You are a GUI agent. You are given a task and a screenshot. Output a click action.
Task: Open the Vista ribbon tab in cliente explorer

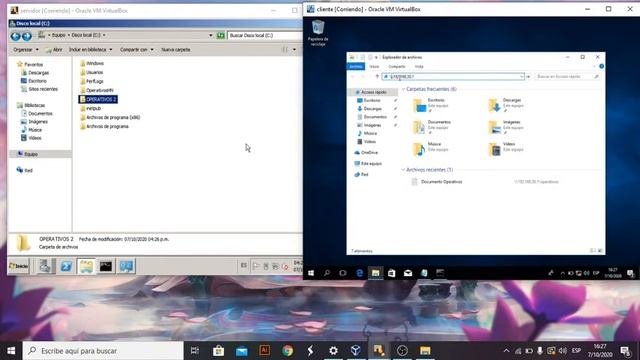coord(419,67)
